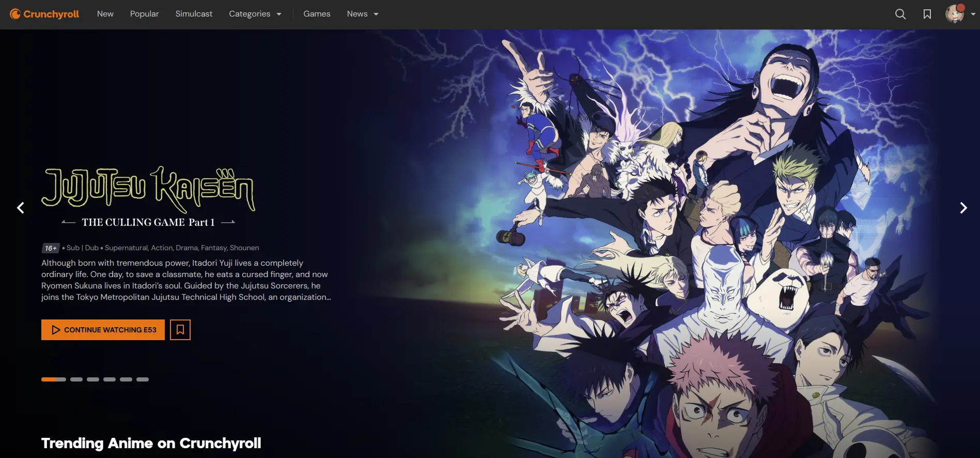The image size is (980, 458).
Task: Jump to the fifth carousel slide indicator
Action: pos(126,379)
